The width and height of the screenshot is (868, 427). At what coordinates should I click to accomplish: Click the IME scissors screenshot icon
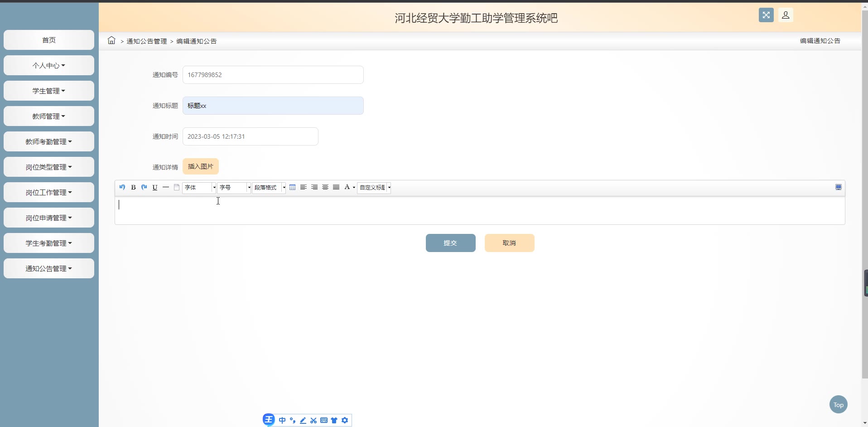[313, 420]
